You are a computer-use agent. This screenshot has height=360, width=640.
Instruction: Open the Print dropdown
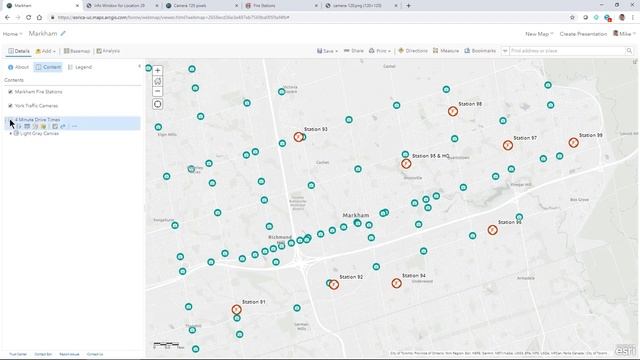(380, 51)
